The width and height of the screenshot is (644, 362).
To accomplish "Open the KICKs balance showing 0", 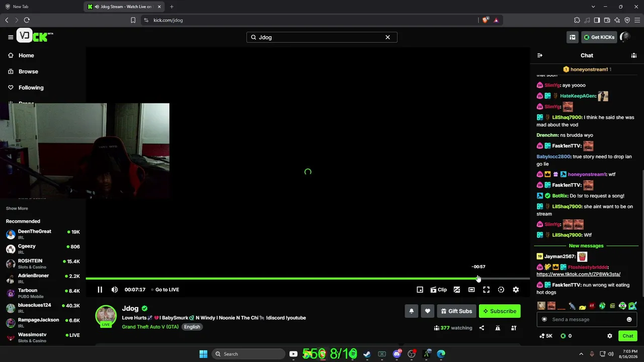I will click(x=566, y=336).
